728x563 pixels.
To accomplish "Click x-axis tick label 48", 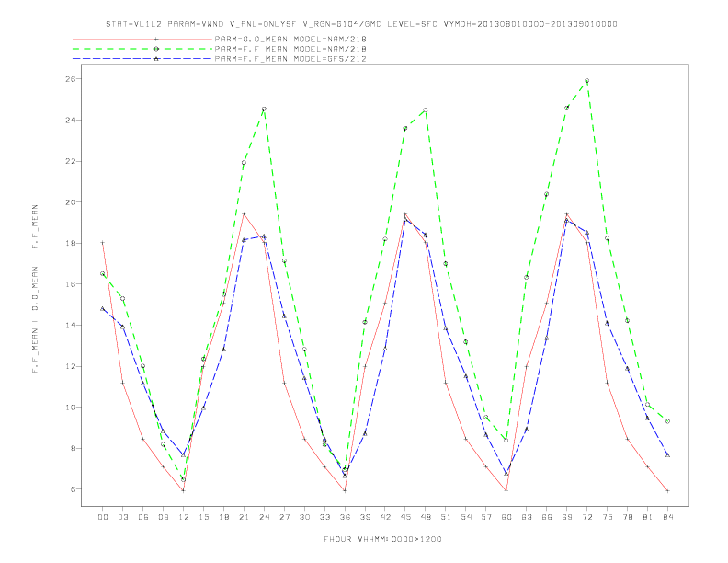I will [x=426, y=517].
